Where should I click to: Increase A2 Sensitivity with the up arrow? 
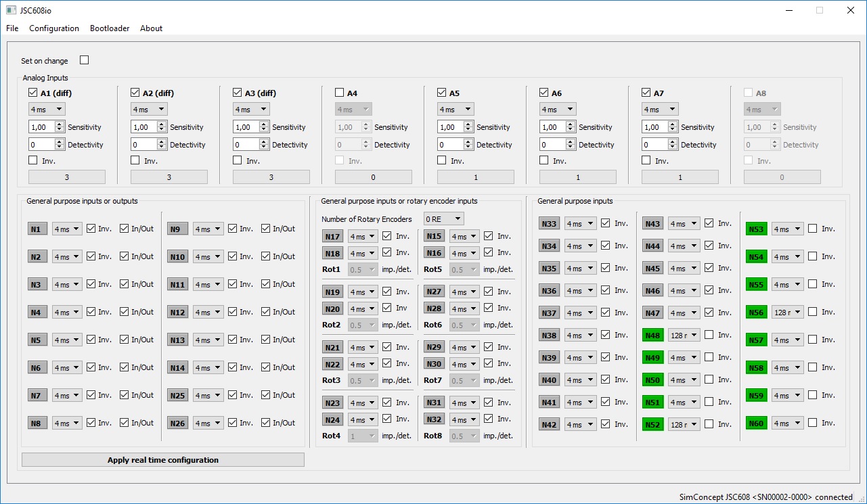pos(161,124)
